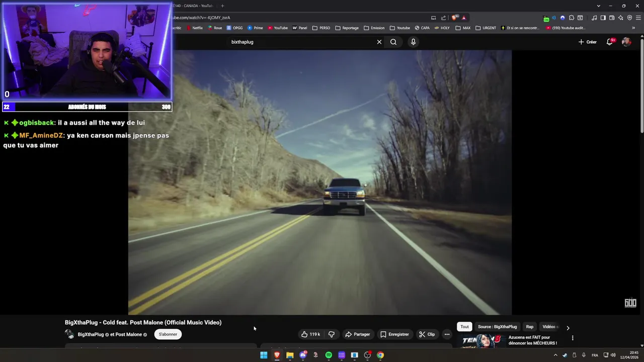The width and height of the screenshot is (644, 362).
Task: Select the Tout filter chip
Action: point(464,327)
